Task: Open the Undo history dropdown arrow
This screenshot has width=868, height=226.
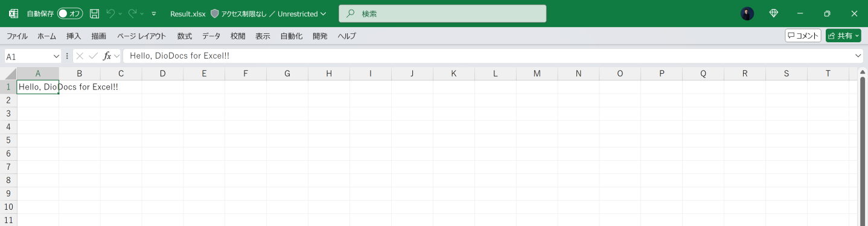Action: [120, 13]
